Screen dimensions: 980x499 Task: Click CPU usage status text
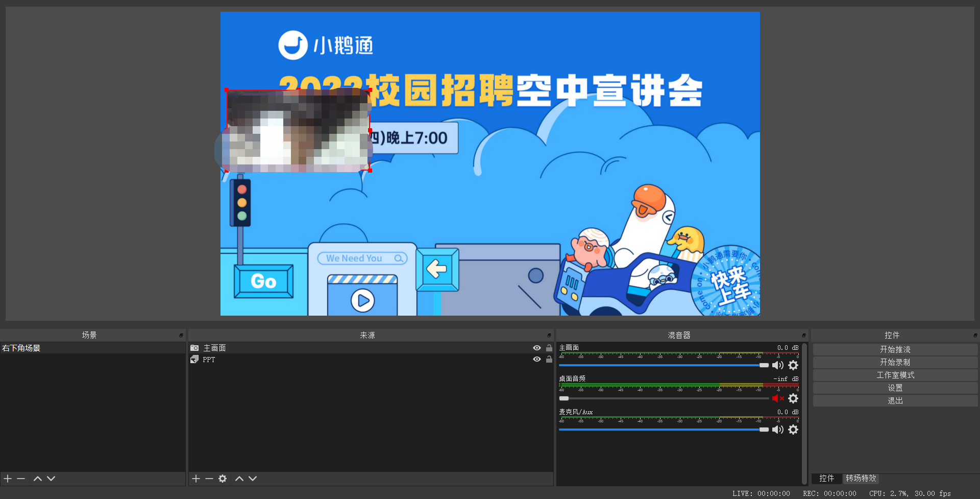[x=910, y=493]
